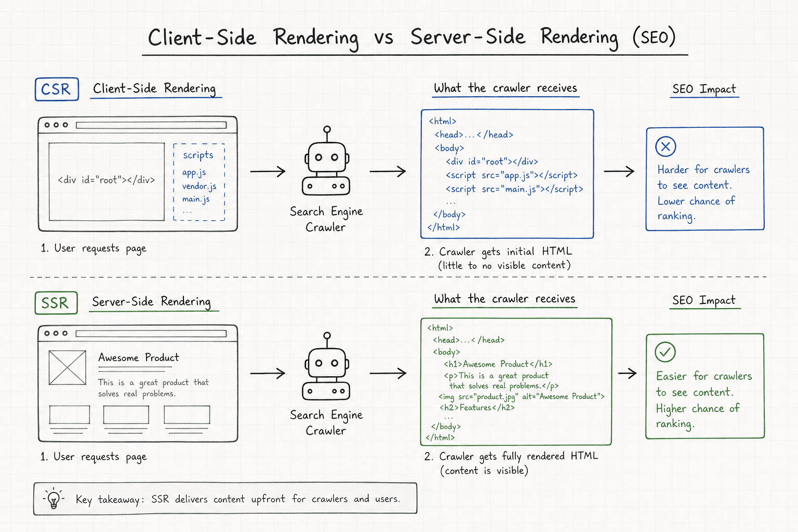Click the <head> line in the blue code box
The image size is (798, 532).
point(474,135)
